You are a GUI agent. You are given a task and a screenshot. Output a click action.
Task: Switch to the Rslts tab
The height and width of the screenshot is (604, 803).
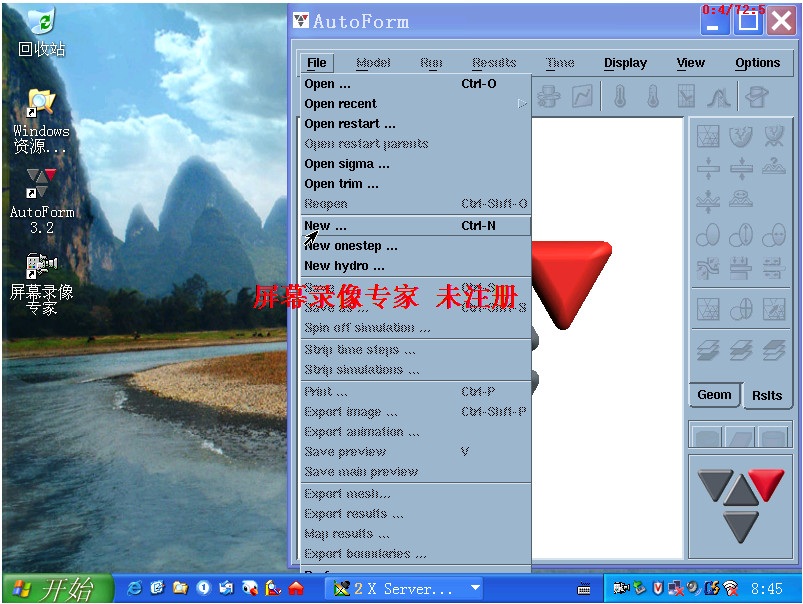767,395
